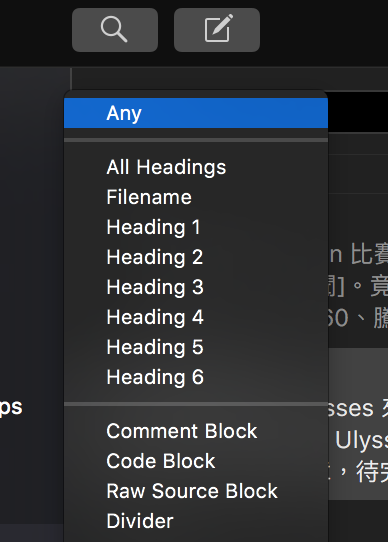
Task: Choose the Heading 4 entry
Action: coord(196,317)
